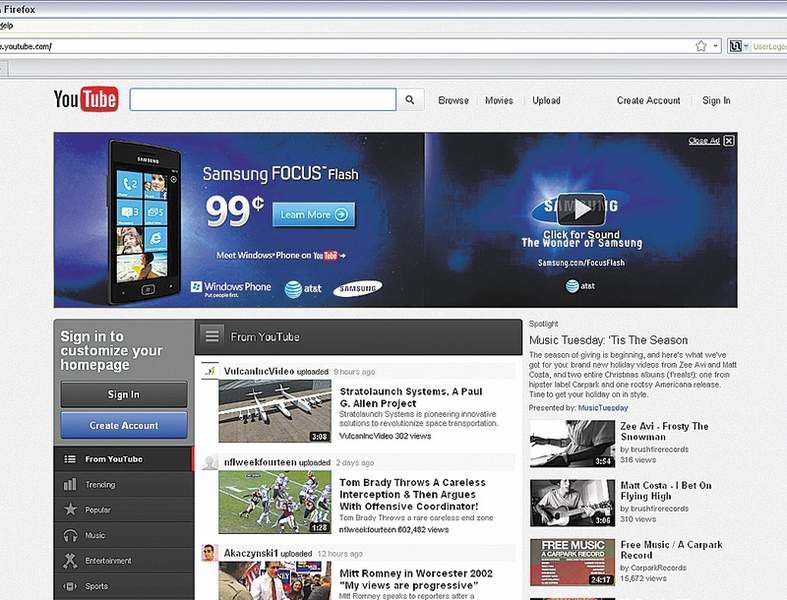Open the Movies page
This screenshot has width=787, height=600.
pyautogui.click(x=499, y=100)
